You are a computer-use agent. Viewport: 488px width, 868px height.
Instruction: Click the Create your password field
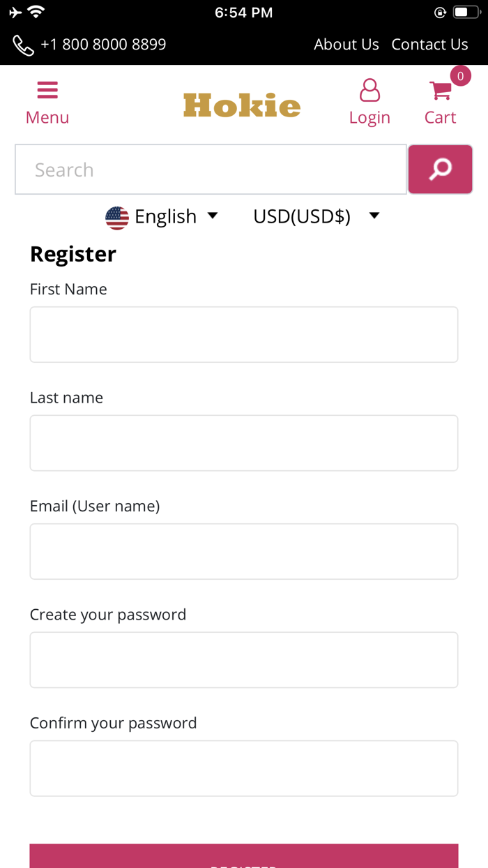(244, 660)
